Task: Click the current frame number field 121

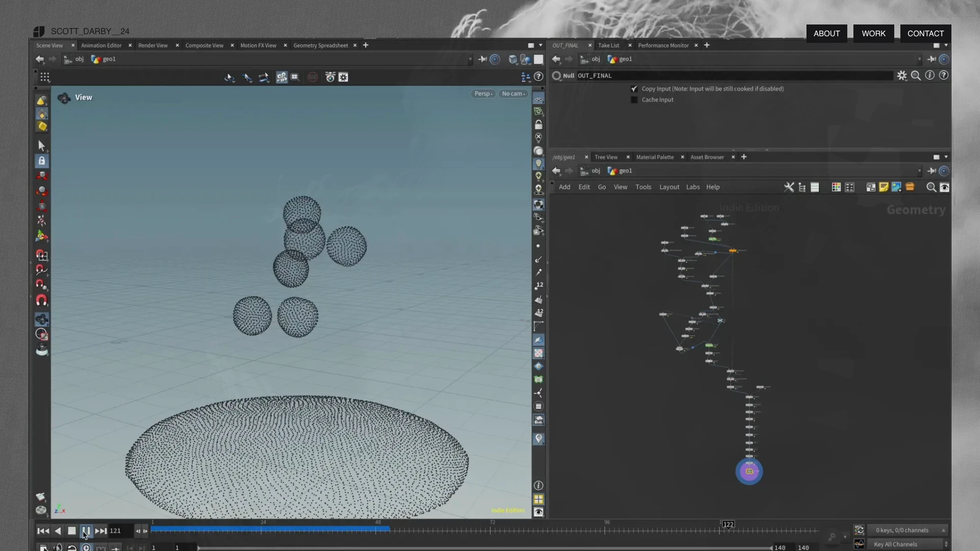Action: point(121,531)
